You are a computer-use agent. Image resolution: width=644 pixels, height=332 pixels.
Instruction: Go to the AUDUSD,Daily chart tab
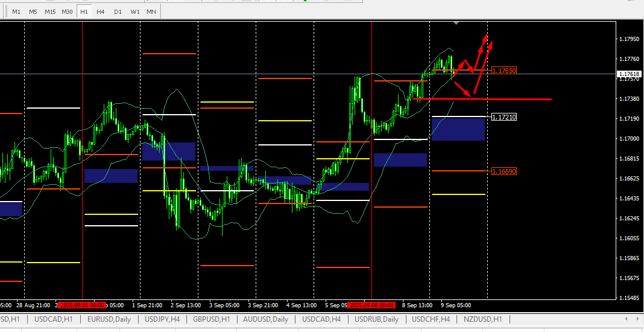[x=266, y=319]
